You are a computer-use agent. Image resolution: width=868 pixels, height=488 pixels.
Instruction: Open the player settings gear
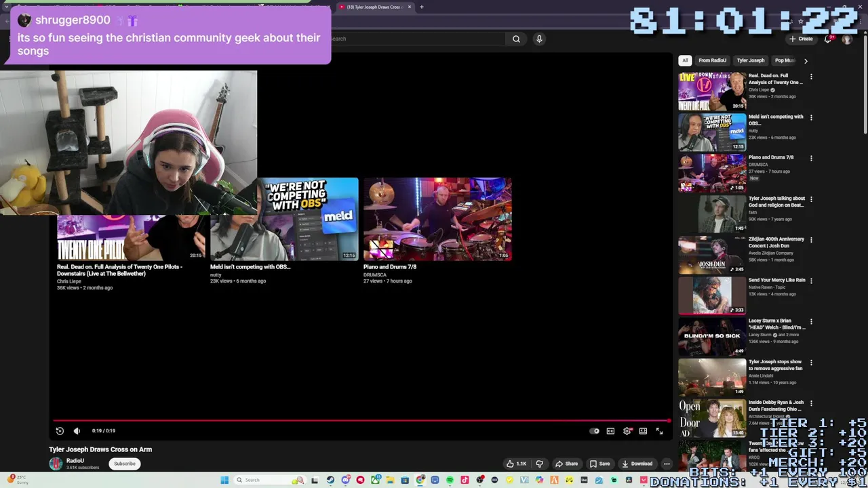(x=627, y=431)
